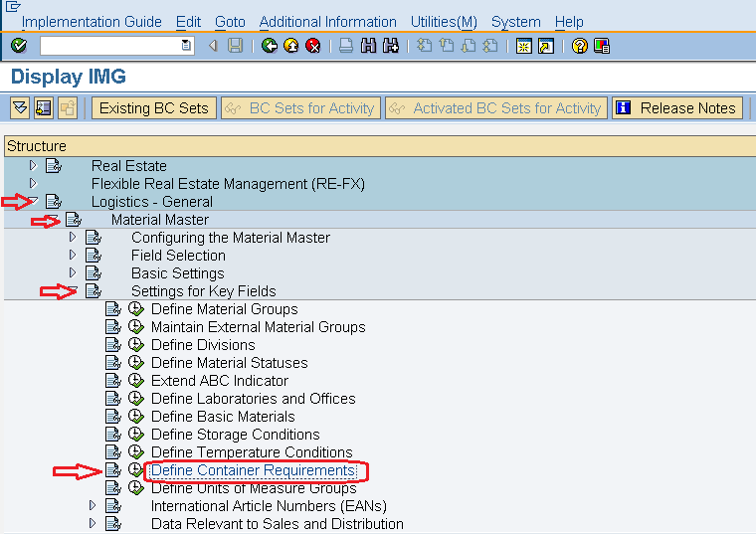Click the yellow Exit up-arrow icon

pyautogui.click(x=291, y=46)
